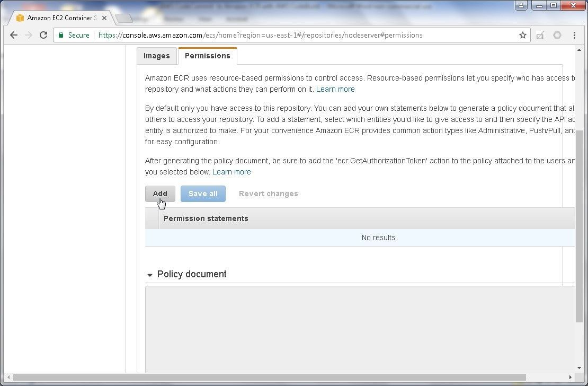The height and width of the screenshot is (386, 588).
Task: Open the first Learn more link
Action: click(335, 90)
